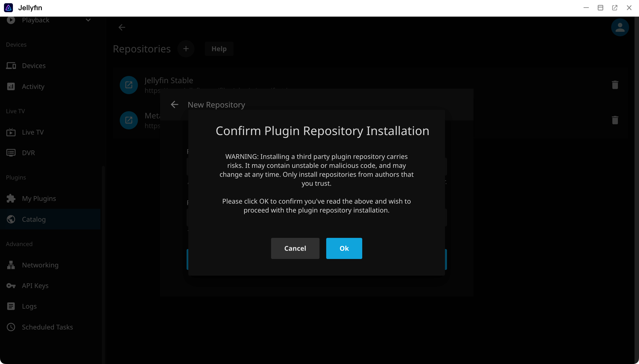Add a new repository with the plus icon

(186, 49)
